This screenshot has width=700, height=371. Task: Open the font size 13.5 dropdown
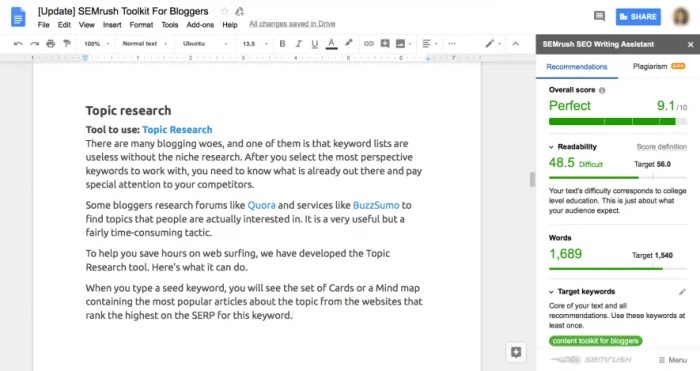pyautogui.click(x=255, y=44)
